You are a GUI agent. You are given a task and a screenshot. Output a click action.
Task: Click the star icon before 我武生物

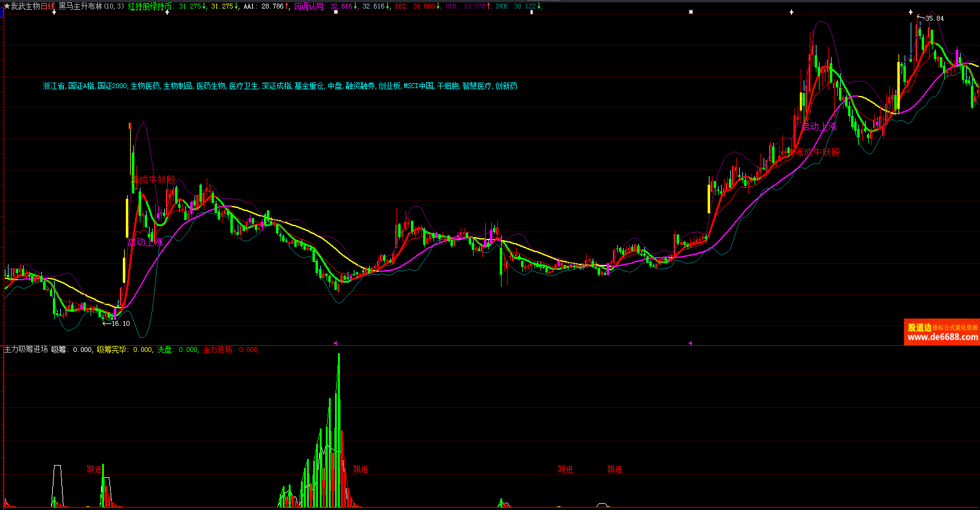coord(7,6)
